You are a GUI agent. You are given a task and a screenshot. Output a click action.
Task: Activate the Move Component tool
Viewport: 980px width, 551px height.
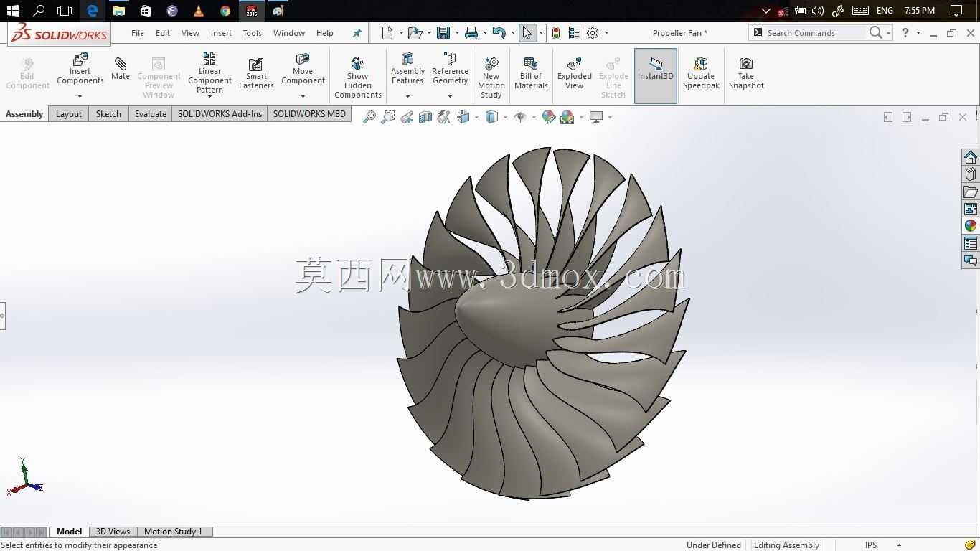tap(303, 70)
